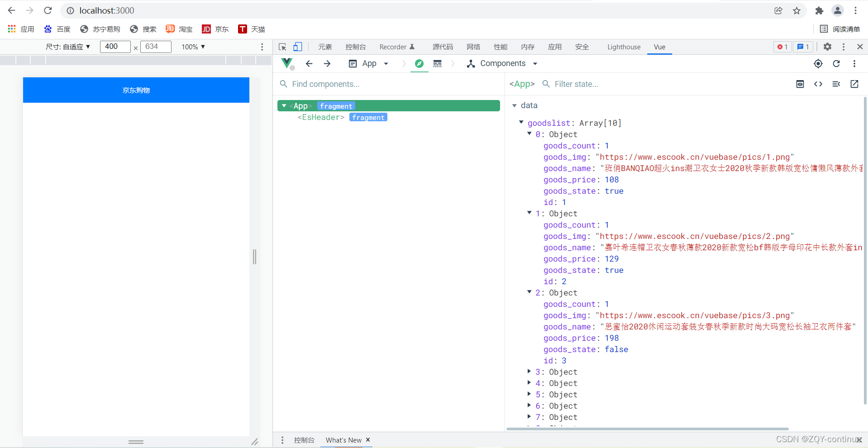Switch to the 元素 tab

(325, 47)
